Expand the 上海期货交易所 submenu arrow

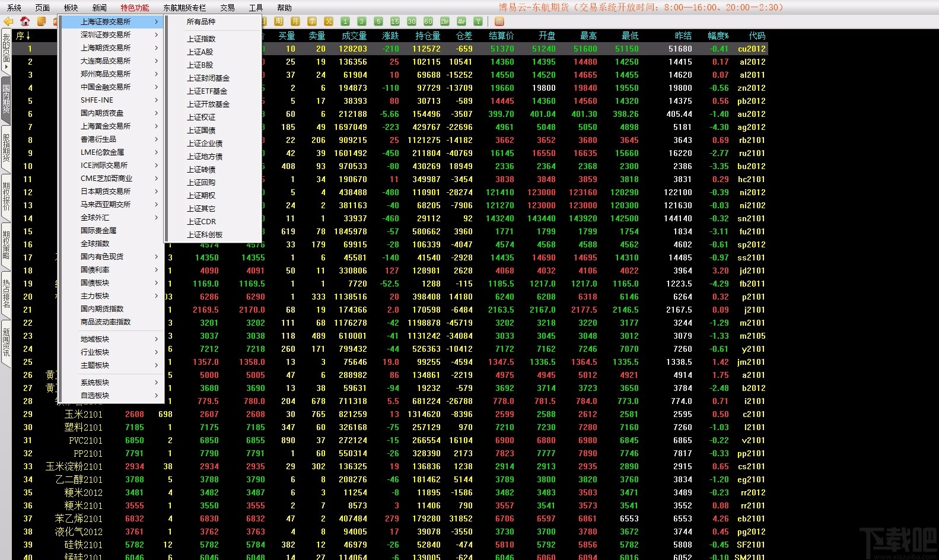click(157, 47)
